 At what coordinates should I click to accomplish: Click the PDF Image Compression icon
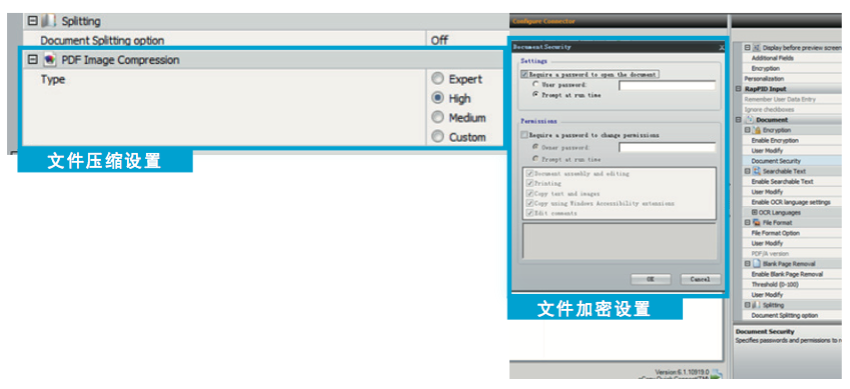point(50,60)
